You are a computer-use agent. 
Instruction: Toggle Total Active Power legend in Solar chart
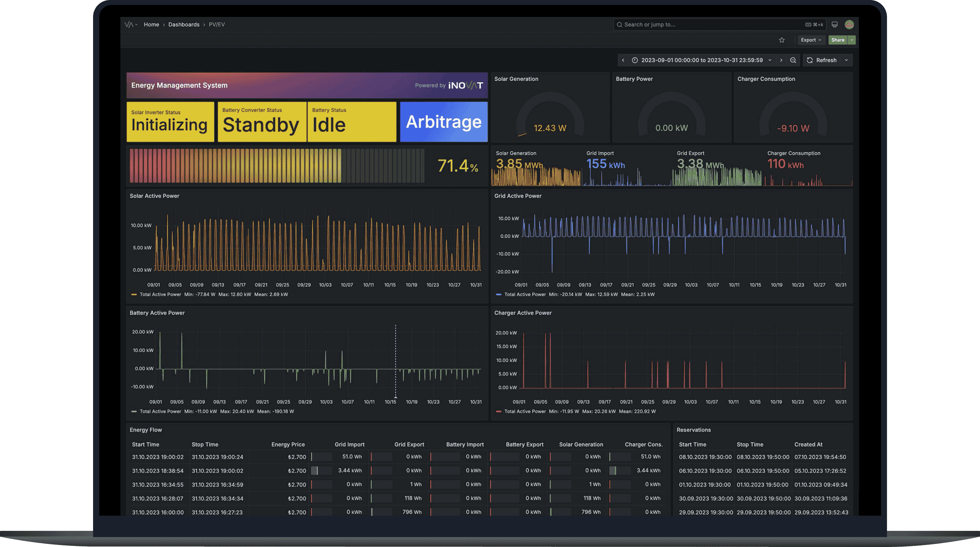click(160, 294)
